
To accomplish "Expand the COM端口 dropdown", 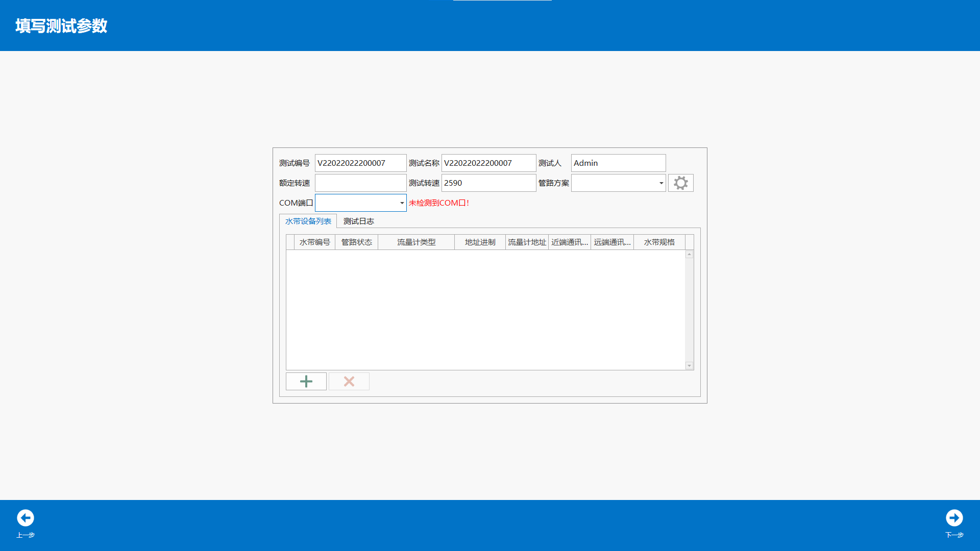I will click(x=402, y=203).
